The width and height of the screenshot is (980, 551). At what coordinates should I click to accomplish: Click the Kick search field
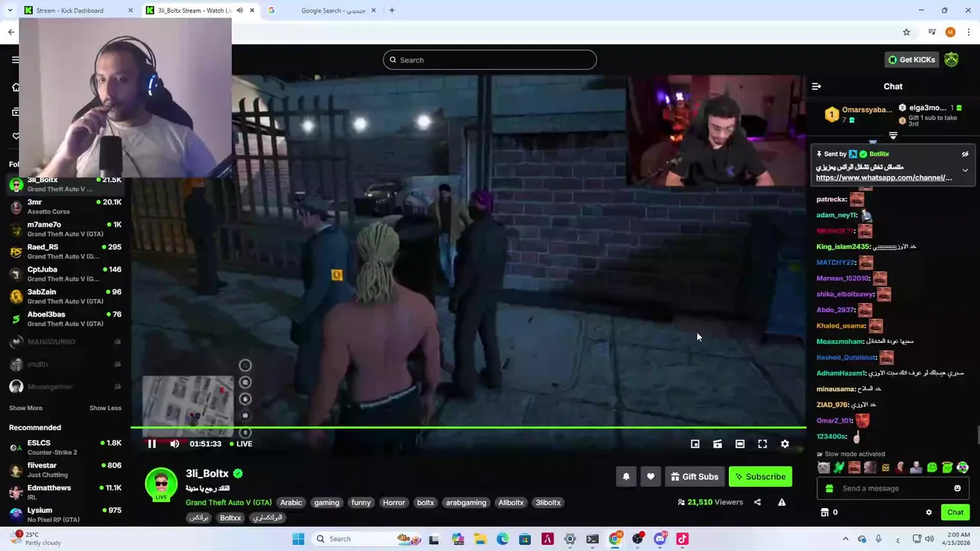[x=490, y=60]
